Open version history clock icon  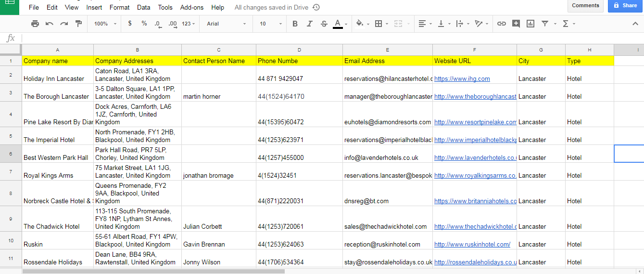point(316,7)
